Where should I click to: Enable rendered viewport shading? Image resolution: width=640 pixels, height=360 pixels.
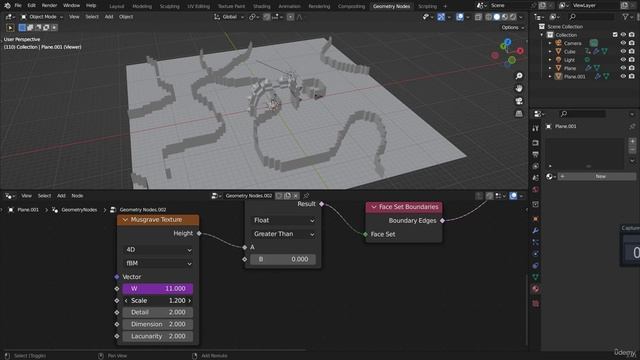click(513, 17)
